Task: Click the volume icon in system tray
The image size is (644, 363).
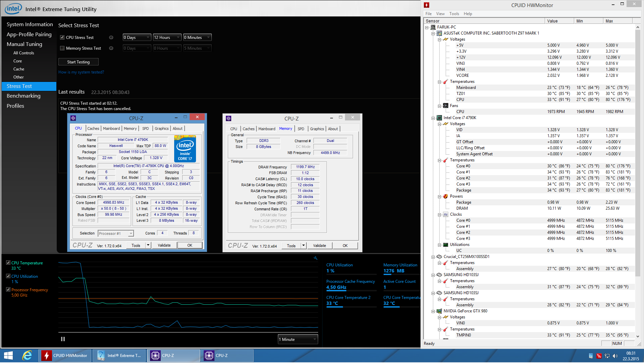Action: tap(615, 356)
